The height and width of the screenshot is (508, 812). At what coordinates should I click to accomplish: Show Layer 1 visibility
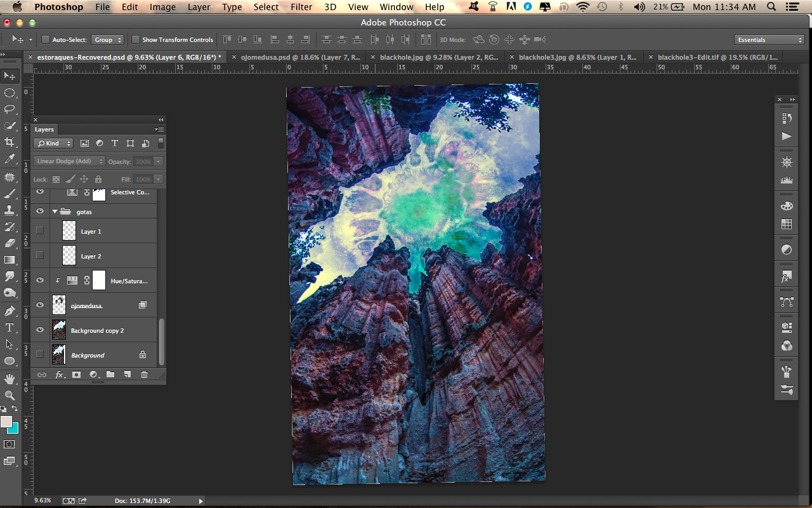pos(40,231)
